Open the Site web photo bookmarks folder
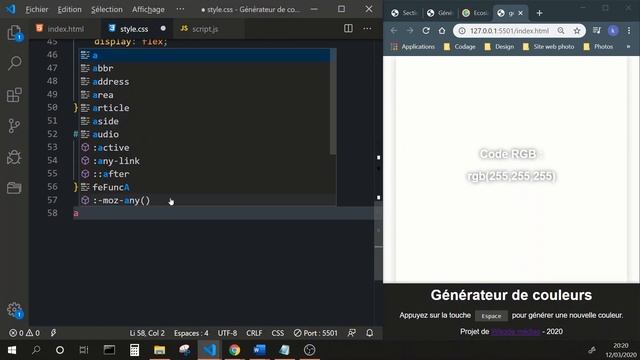Screen dimensions: 640x360 549,47
